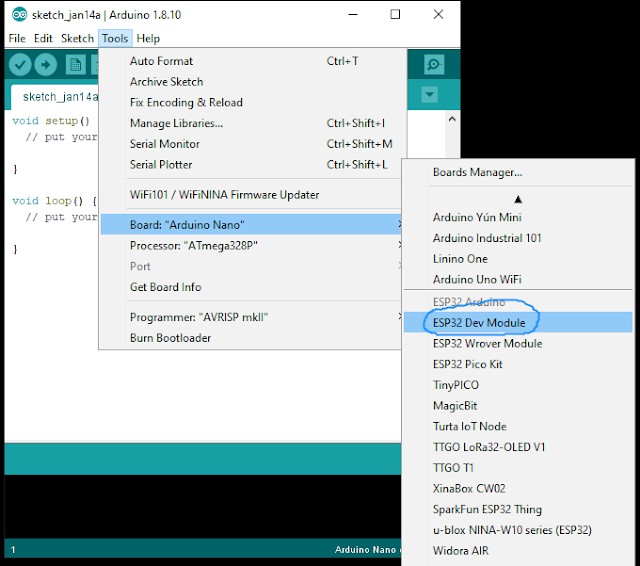Expand the Processor: "ATmega328P" submenu
This screenshot has width=640, height=566.
point(253,245)
